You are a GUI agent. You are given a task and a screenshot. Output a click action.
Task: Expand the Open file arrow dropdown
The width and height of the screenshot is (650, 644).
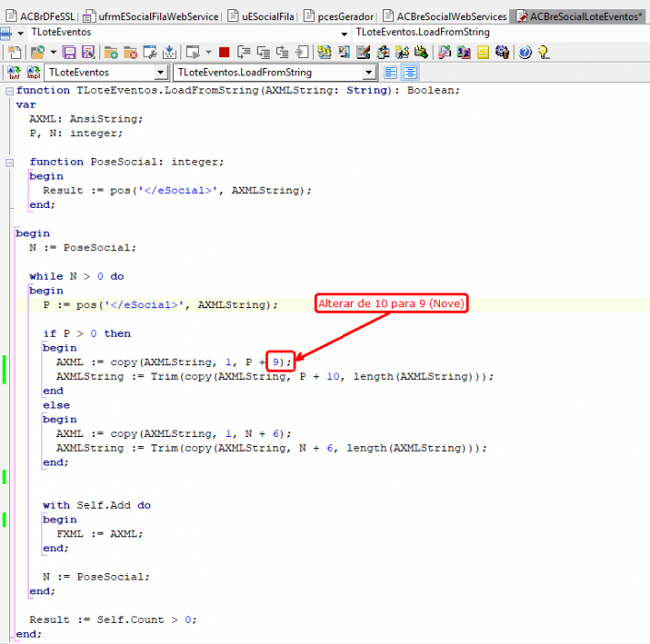click(53, 52)
